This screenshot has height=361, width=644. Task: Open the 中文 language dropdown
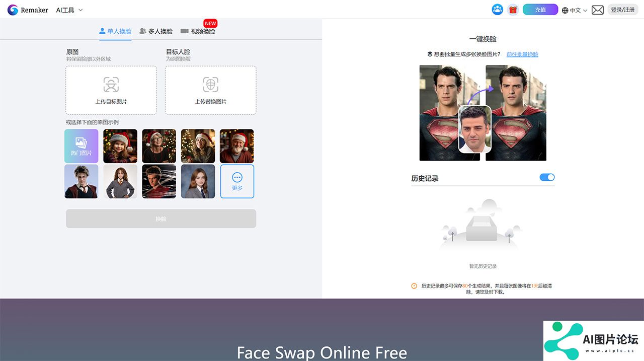(575, 10)
